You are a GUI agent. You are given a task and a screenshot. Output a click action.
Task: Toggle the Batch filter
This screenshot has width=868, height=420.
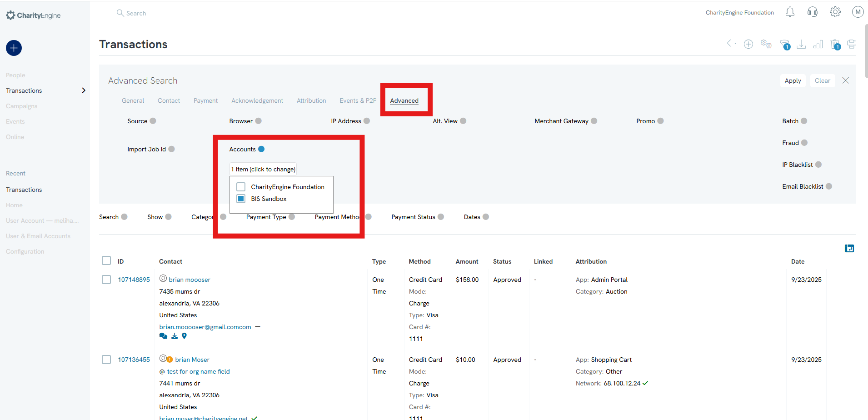(804, 121)
